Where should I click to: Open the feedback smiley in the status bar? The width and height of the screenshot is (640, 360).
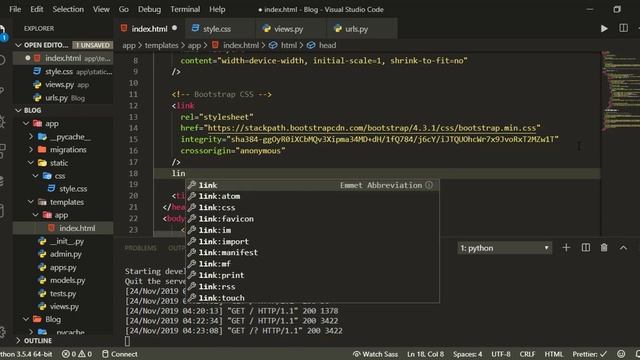[621, 354]
